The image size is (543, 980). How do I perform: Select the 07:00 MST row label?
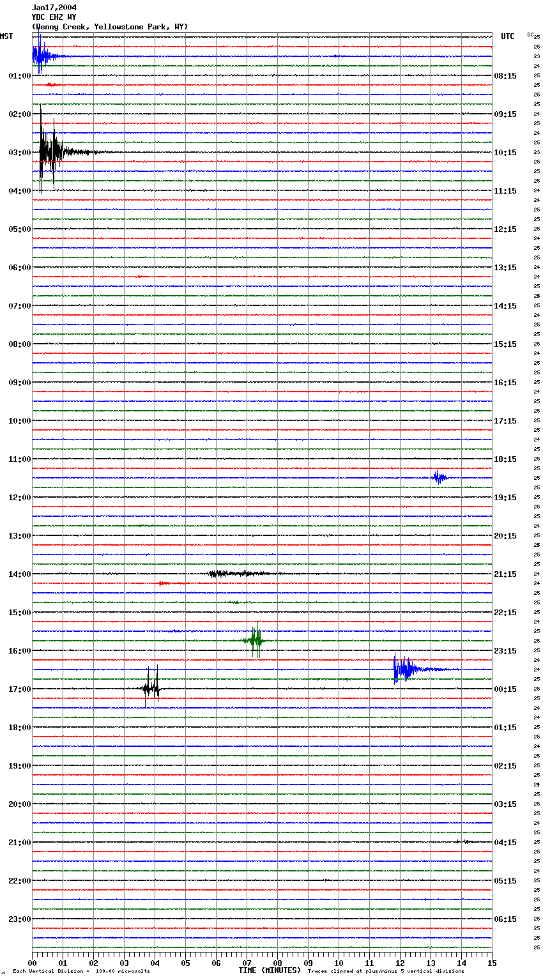pos(19,306)
